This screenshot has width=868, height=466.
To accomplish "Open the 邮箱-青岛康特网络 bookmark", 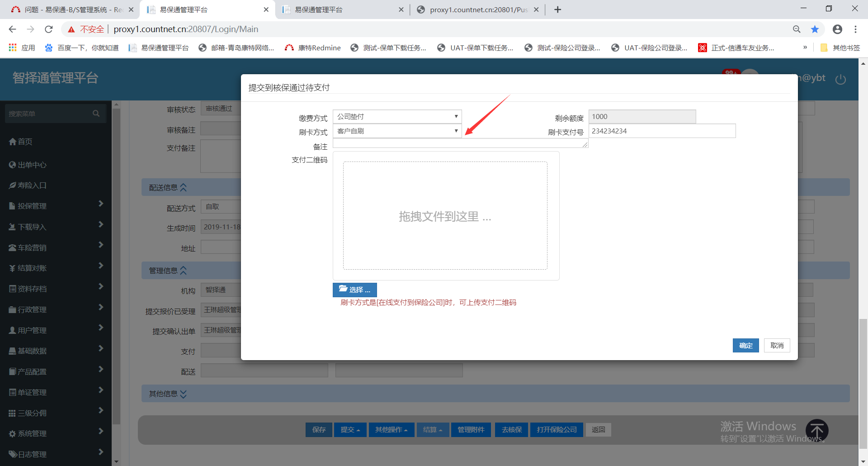I will point(236,48).
